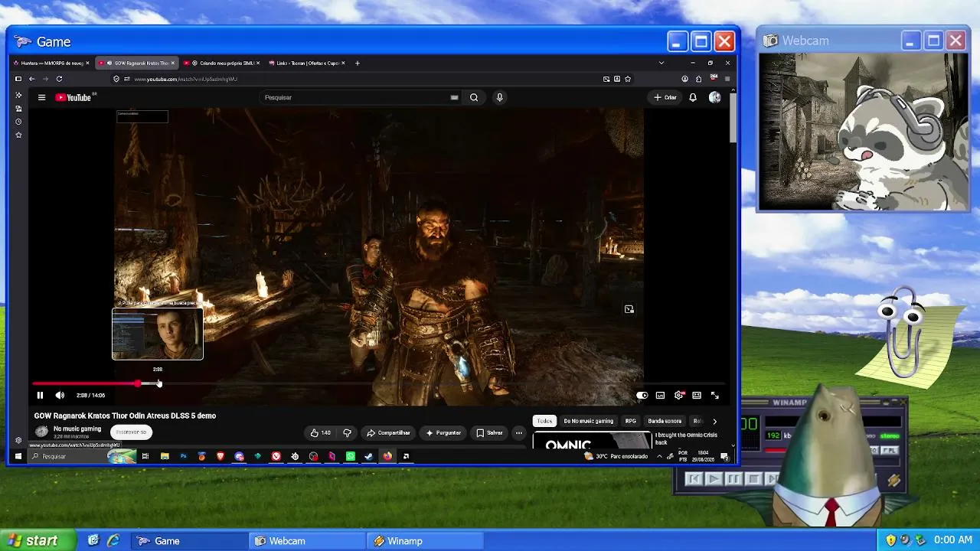
Task: Subscribe to the channel
Action: (131, 432)
